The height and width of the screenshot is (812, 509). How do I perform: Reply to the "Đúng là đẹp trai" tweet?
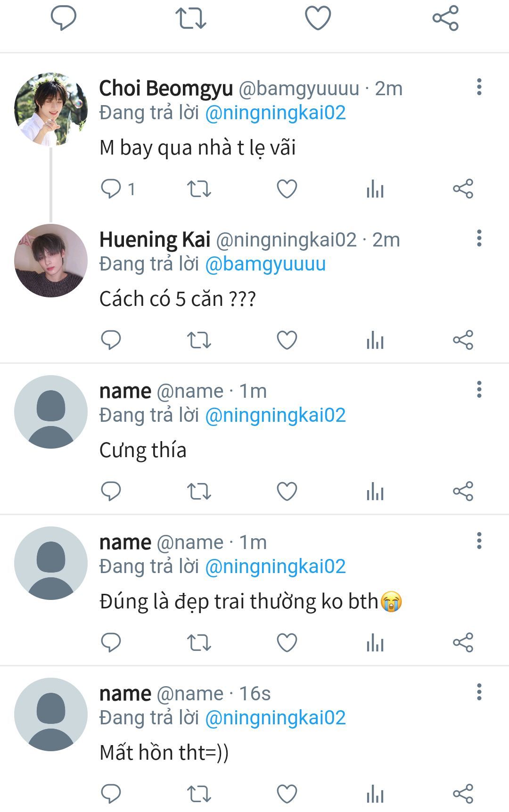point(111,642)
